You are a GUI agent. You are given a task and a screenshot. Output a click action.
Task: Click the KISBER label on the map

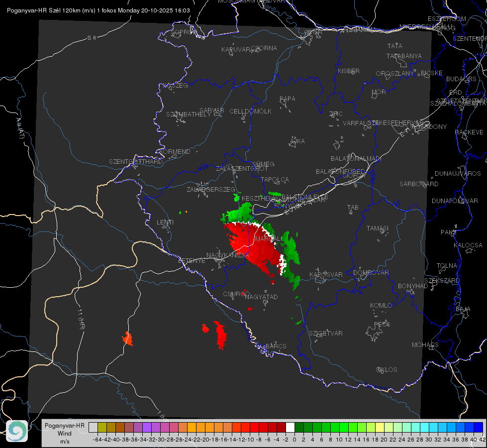pos(349,71)
